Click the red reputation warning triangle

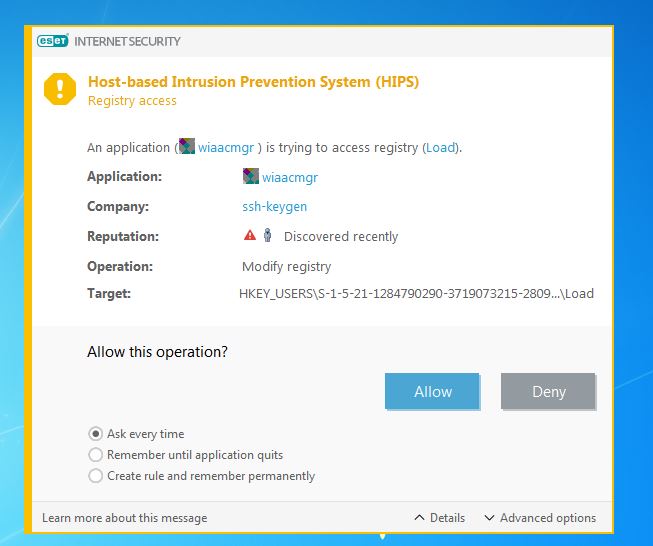(250, 236)
